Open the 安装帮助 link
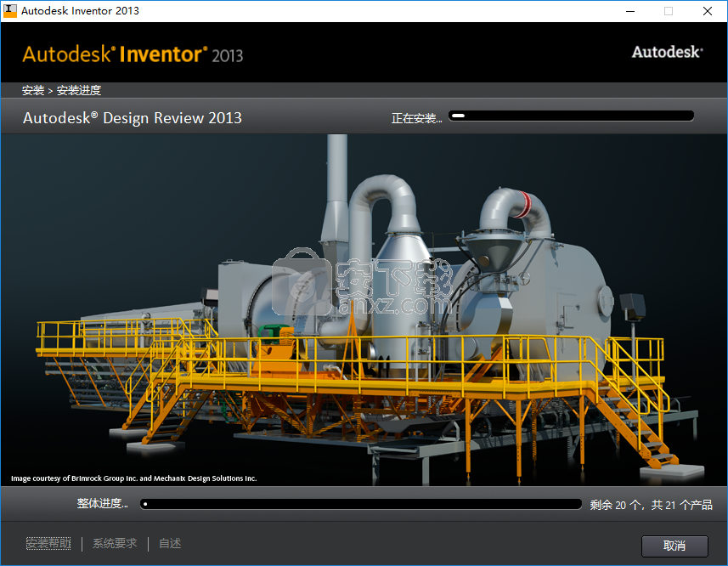 pos(48,543)
